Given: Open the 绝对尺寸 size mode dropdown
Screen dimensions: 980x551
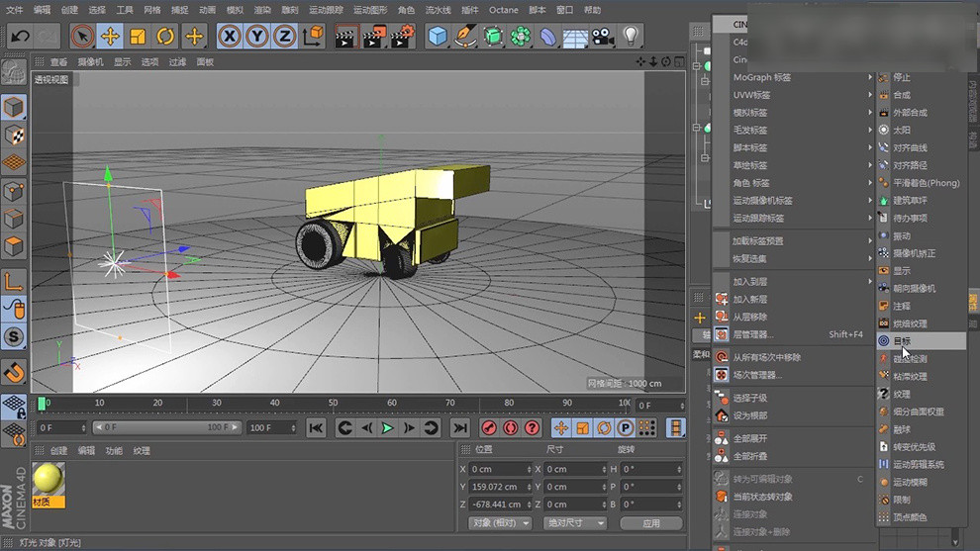Looking at the screenshot, I should pos(573,522).
